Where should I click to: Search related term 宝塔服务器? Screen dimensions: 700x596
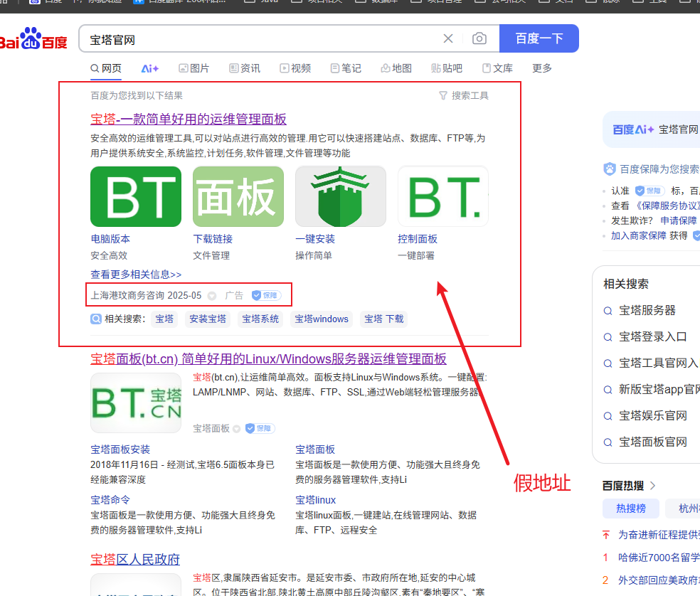tap(647, 310)
